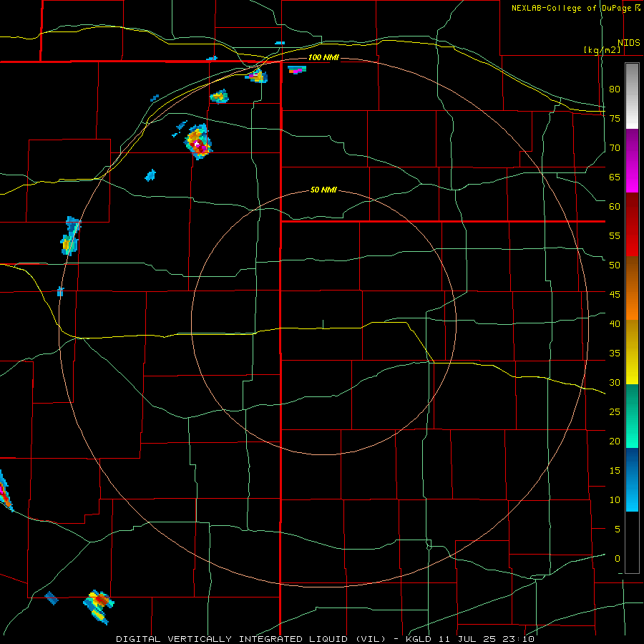Viewport: 644px width, 644px height.
Task: Click the 100 NMI range ring label
Action: click(323, 57)
